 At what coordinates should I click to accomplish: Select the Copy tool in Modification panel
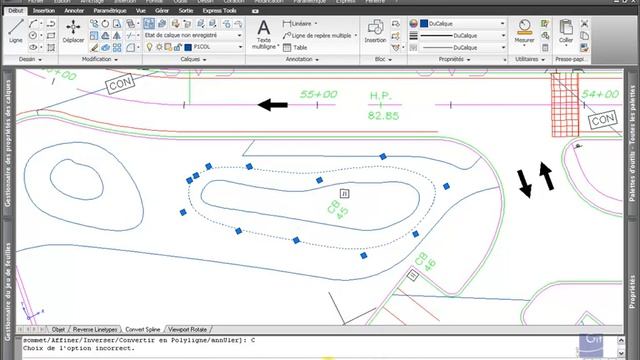point(94,24)
